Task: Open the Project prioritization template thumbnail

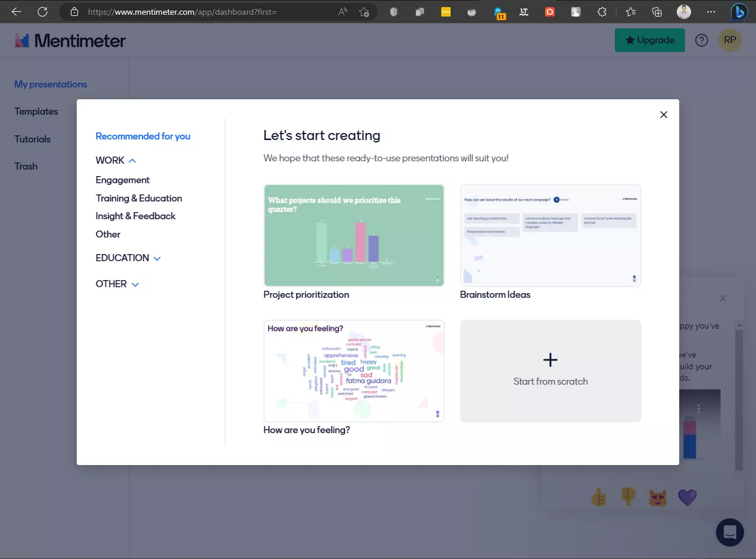Action: pyautogui.click(x=354, y=235)
